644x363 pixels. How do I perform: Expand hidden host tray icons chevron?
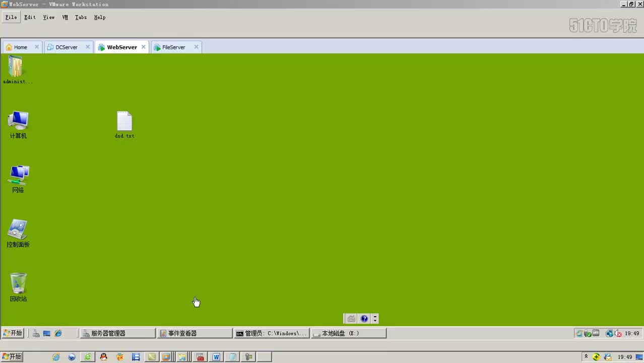pos(586,356)
